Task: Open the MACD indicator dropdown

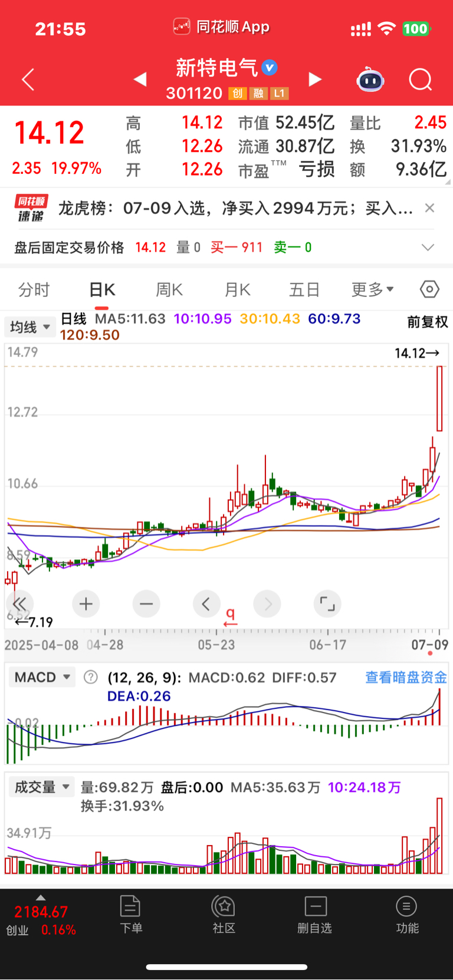Action: click(42, 677)
